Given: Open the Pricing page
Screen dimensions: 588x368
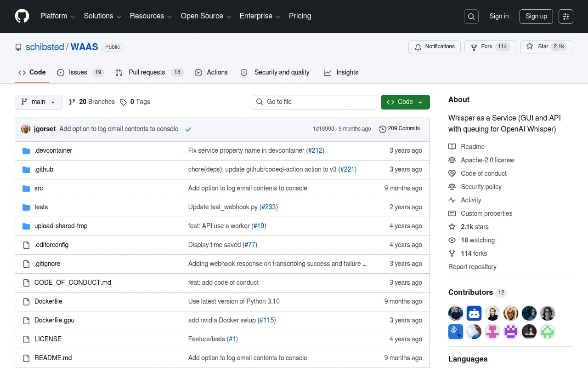Looking at the screenshot, I should coord(300,16).
